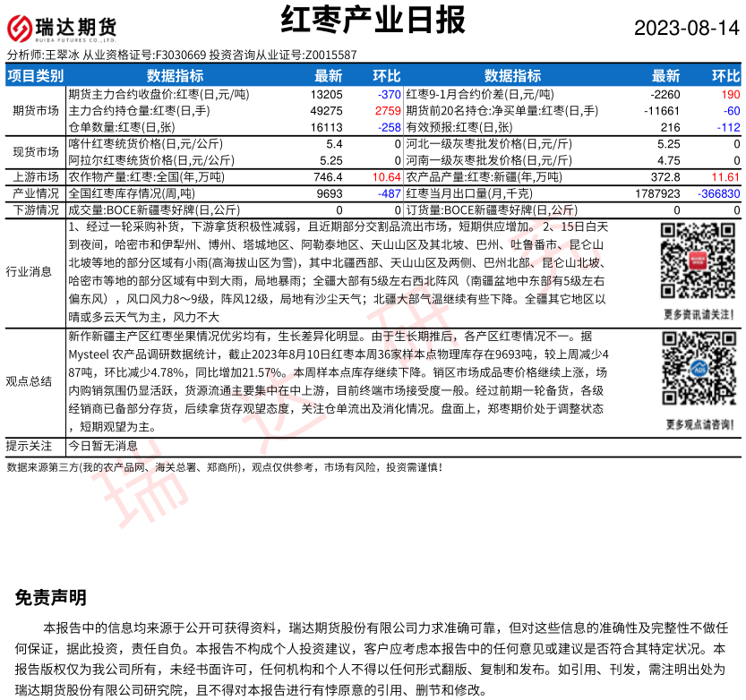Select the 产业情况 category label

point(35,193)
